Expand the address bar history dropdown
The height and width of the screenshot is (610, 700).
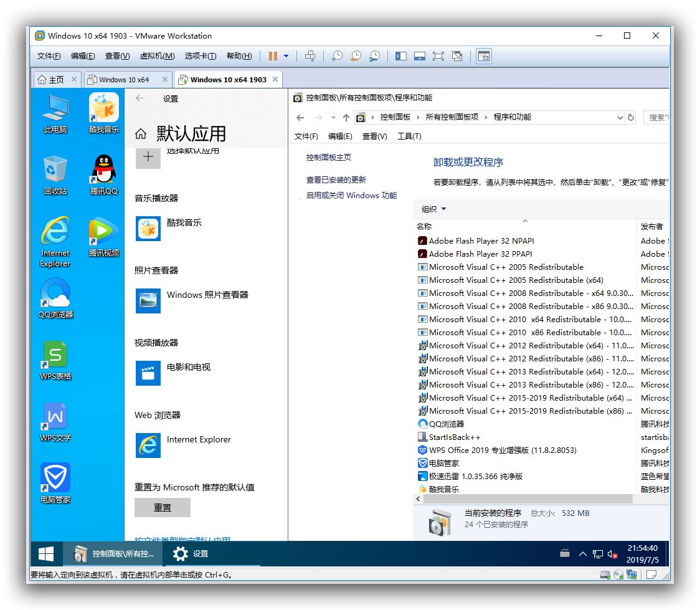[x=620, y=117]
